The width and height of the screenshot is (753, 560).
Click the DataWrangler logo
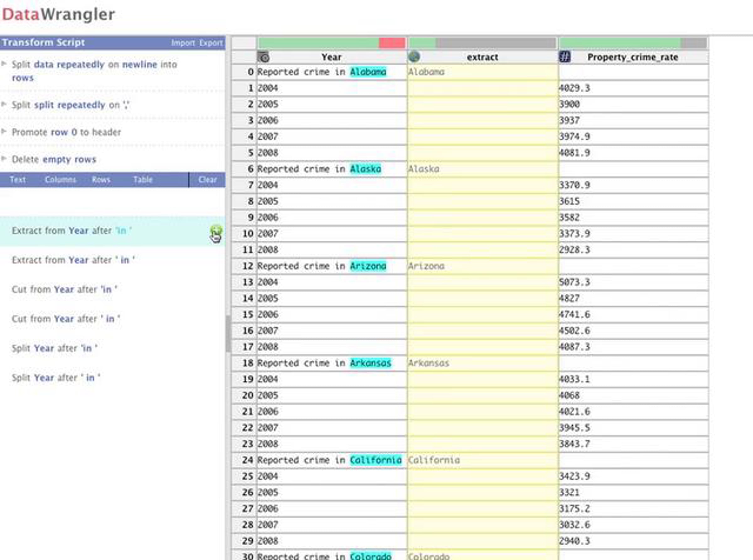(x=58, y=14)
